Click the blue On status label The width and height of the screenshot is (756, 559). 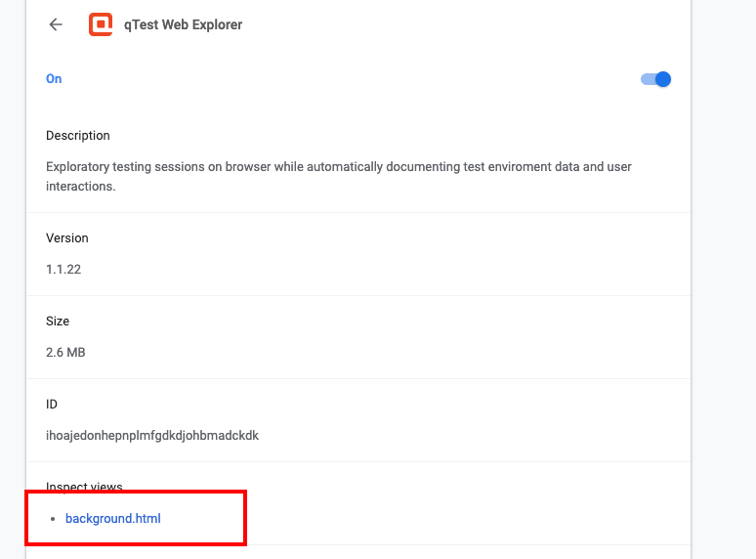click(54, 79)
